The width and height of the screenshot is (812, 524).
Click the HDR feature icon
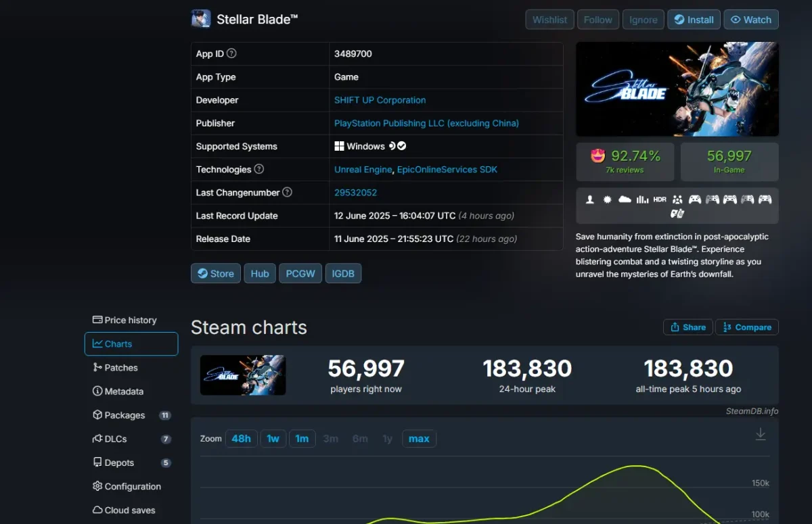coord(660,199)
